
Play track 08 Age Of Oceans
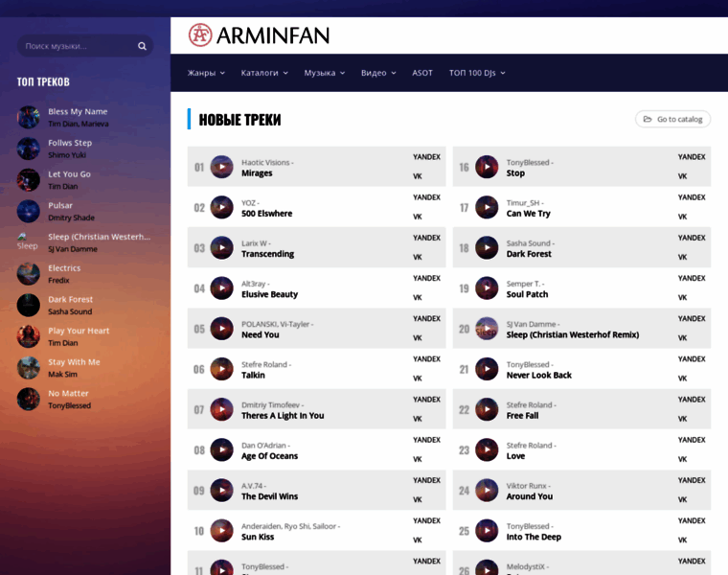pyautogui.click(x=222, y=449)
